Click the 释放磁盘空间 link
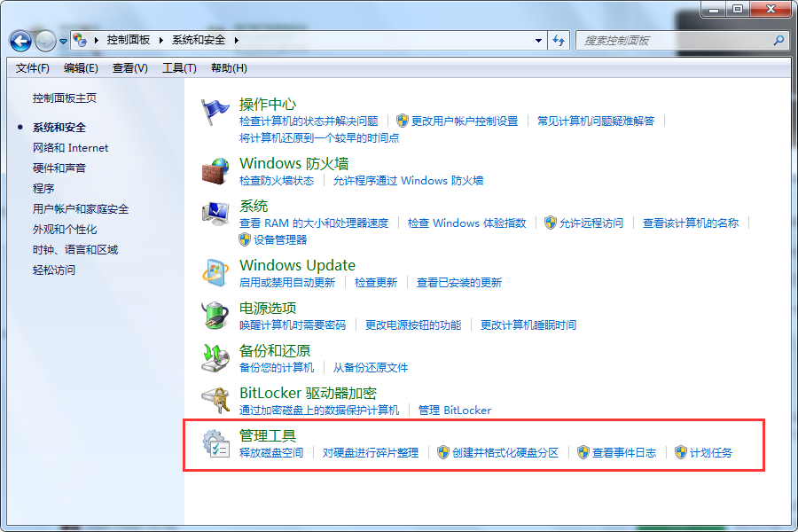The width and height of the screenshot is (798, 532). 271,453
